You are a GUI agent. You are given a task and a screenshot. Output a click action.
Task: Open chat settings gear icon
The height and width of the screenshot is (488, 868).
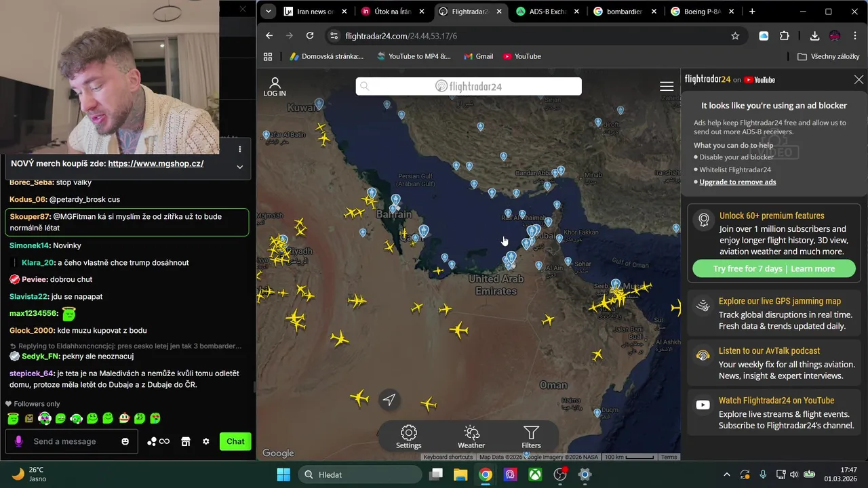tap(206, 441)
